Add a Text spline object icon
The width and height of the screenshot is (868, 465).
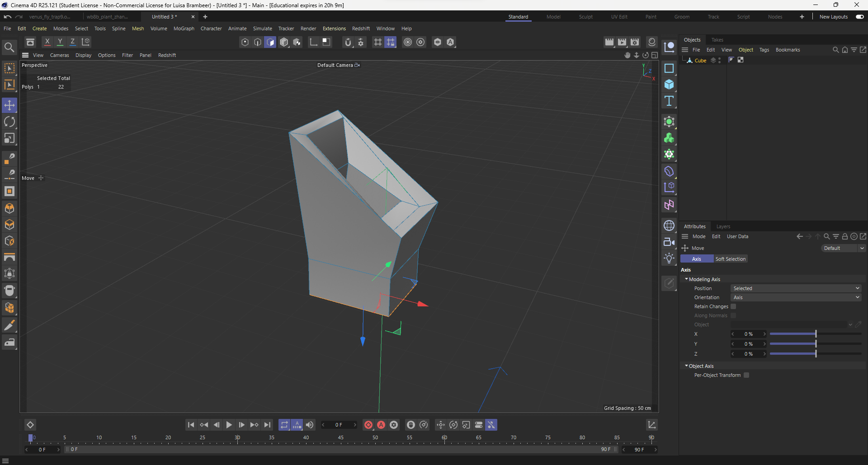click(669, 101)
